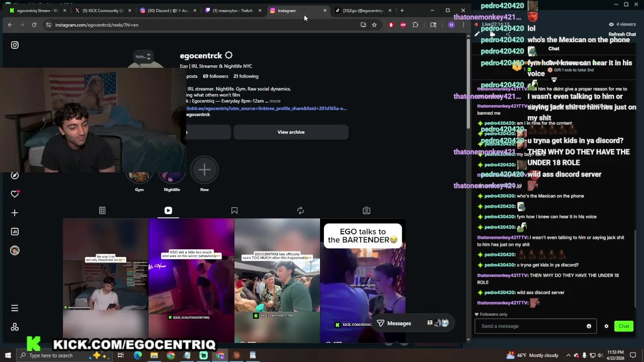Open reel 'EGOCENTRIQ has officially seen TOO MUCH'
This screenshot has height=362, width=644.
pos(277,281)
